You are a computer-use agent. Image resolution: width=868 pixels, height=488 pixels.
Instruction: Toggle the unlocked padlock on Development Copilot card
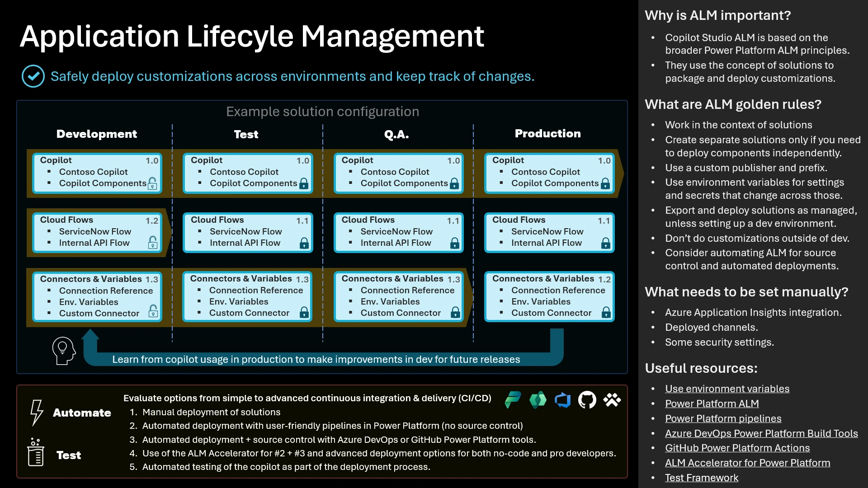coord(153,183)
